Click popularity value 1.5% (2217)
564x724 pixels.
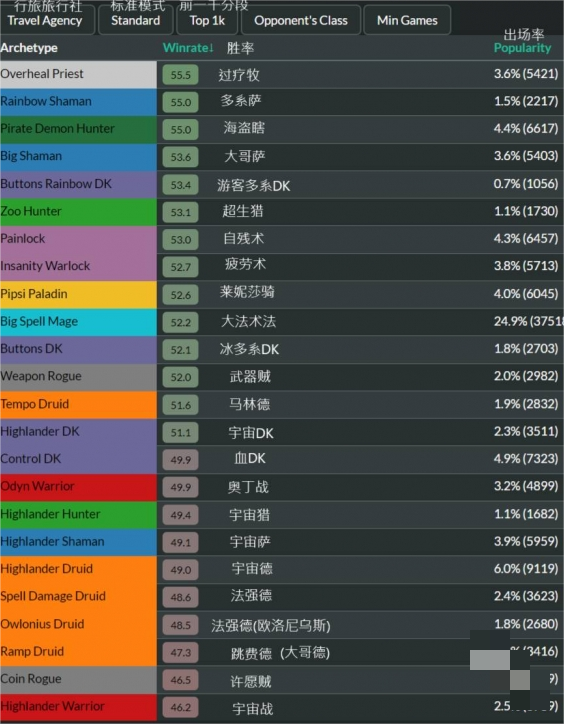pos(526,101)
